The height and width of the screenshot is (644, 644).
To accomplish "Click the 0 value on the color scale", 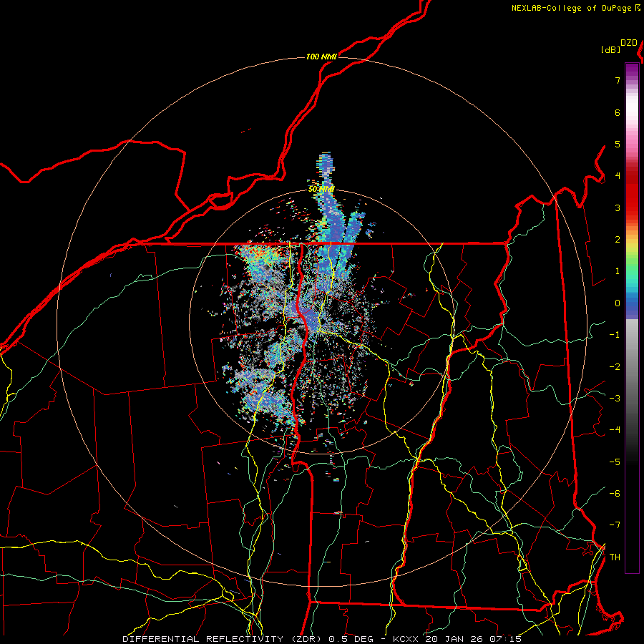I will (x=618, y=303).
